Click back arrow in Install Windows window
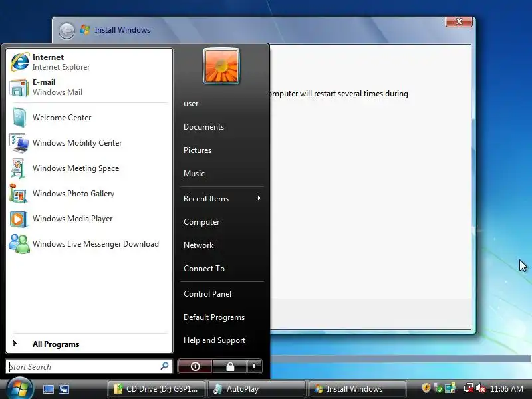This screenshot has height=399, width=532. tap(66, 31)
